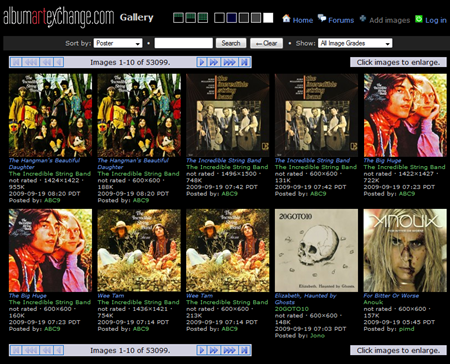
Task: Choose the navy blue background swatch
Action: [232, 18]
